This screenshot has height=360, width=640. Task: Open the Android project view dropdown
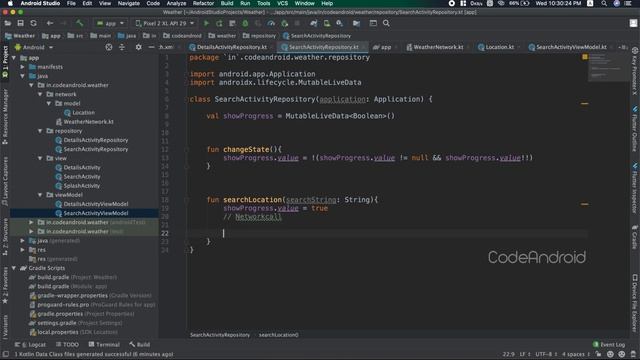[34, 47]
